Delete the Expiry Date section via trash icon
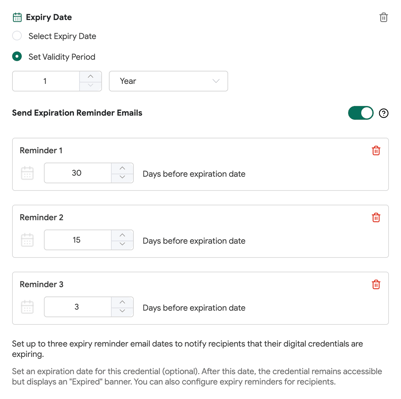Screen dimensions: 401x399 [383, 17]
